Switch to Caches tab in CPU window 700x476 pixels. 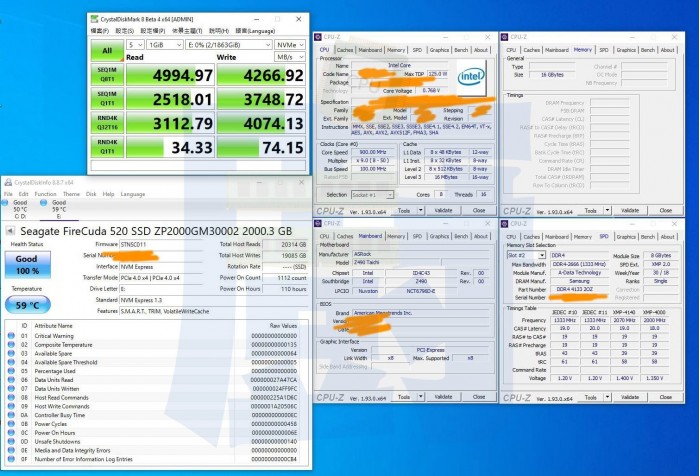coord(344,49)
